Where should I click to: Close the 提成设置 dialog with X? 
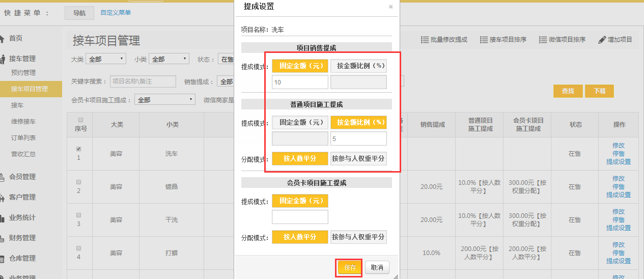coord(390,7)
